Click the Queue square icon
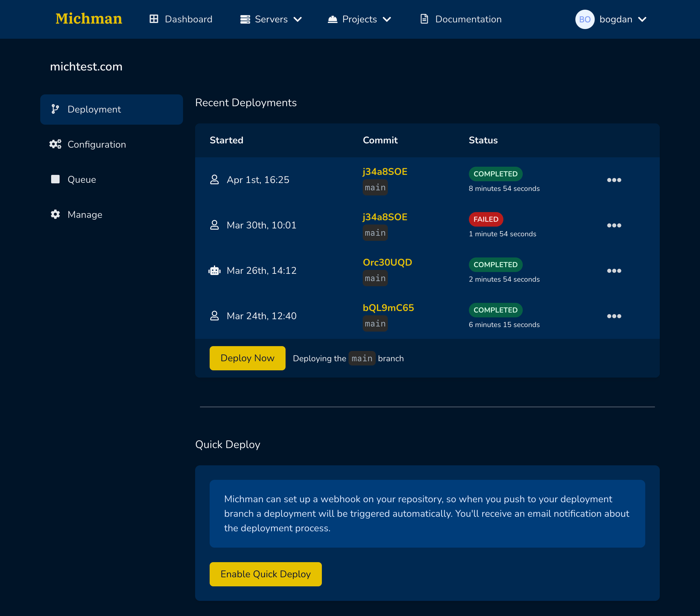The height and width of the screenshot is (616, 700). click(x=55, y=179)
